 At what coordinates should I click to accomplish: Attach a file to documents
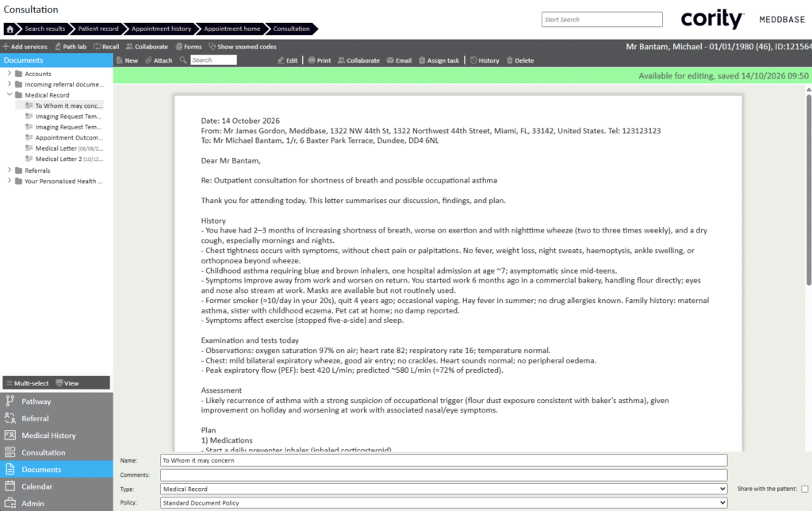[x=159, y=60]
